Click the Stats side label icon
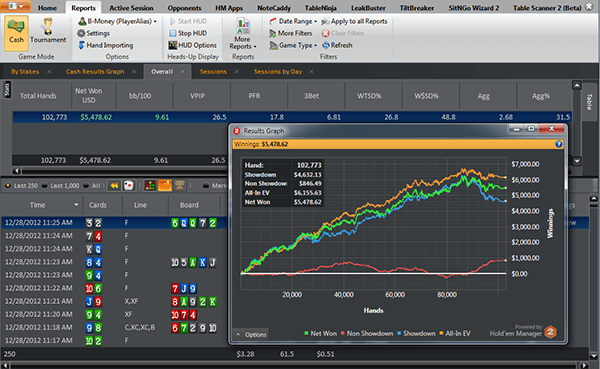The height and width of the screenshot is (369, 600). click(7, 90)
